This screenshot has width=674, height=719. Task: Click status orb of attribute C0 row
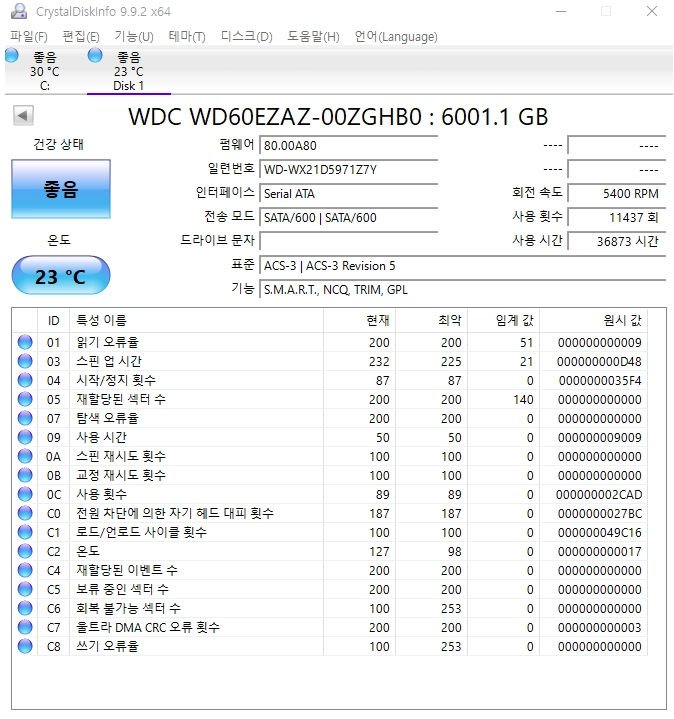[25, 513]
